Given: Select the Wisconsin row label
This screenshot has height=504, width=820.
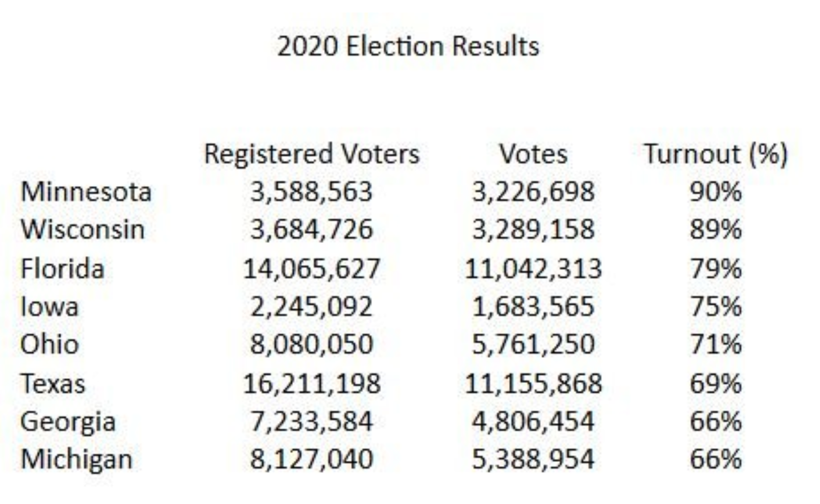Looking at the screenshot, I should click(x=83, y=229).
